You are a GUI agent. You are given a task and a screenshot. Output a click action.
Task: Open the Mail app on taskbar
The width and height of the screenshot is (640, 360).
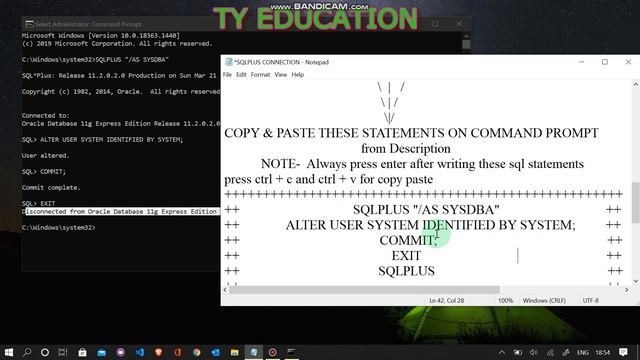coord(102,352)
